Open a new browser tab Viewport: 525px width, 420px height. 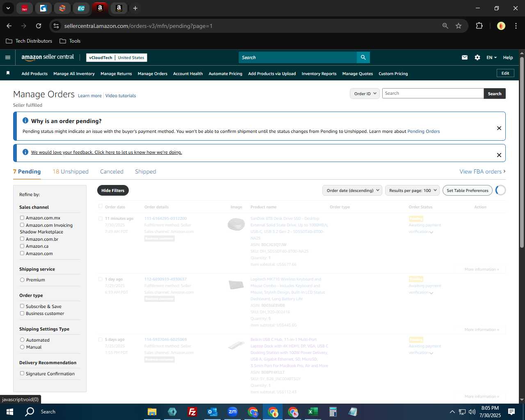135,8
